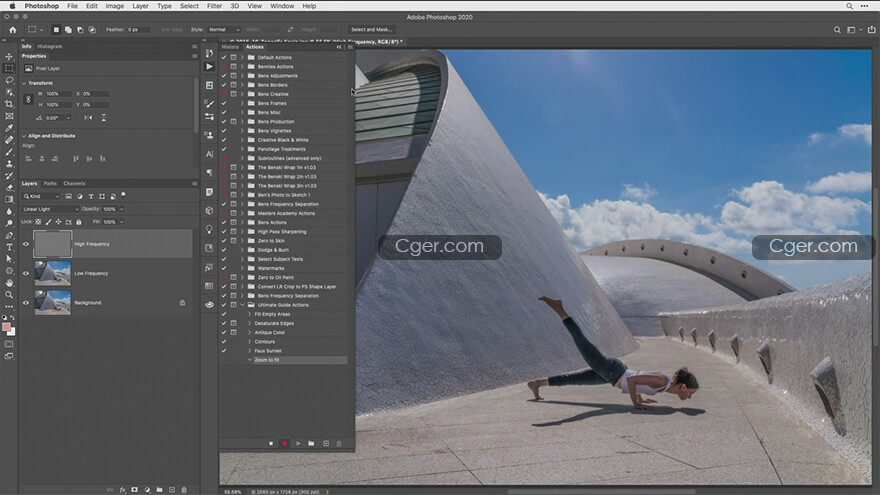Select the Type tool in toolbar
Screen dimensions: 880x495
[9, 247]
